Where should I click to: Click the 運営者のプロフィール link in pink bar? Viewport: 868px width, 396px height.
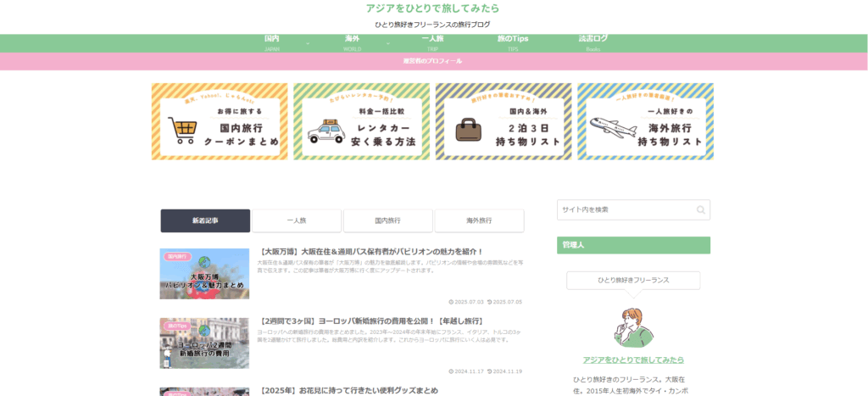432,61
